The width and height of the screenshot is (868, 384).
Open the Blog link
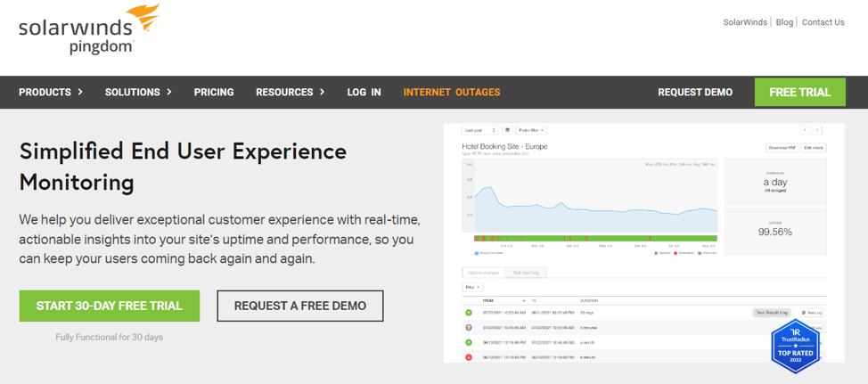784,22
